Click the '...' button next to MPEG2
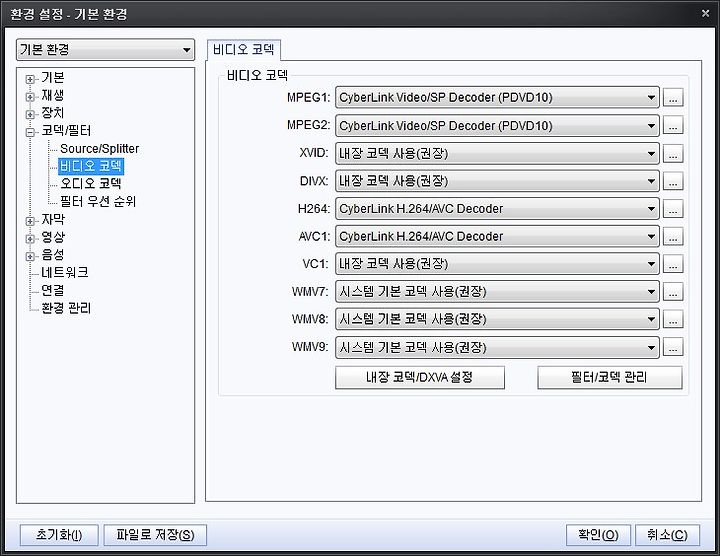 tap(673, 125)
